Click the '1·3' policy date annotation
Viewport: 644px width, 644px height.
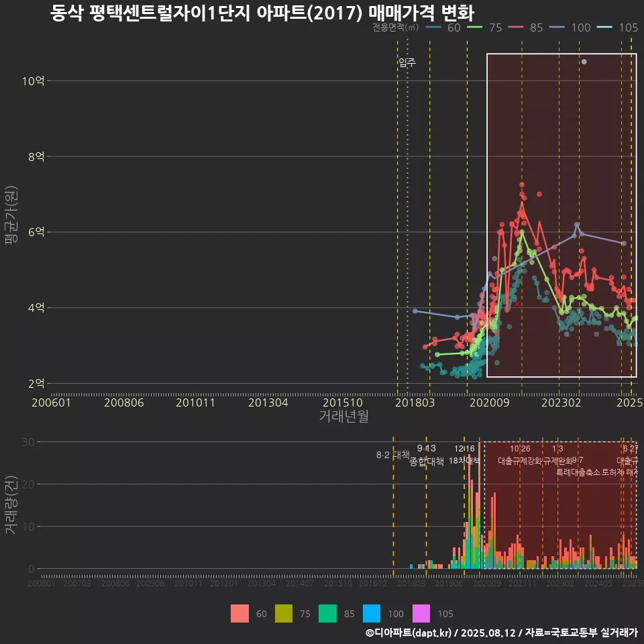pyautogui.click(x=557, y=449)
